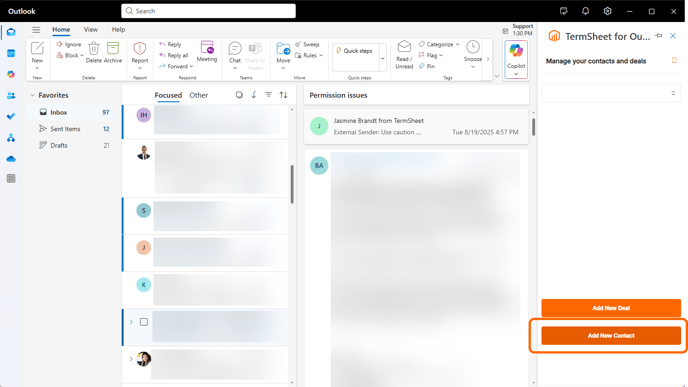Open the More apps grid icon

pyautogui.click(x=11, y=179)
